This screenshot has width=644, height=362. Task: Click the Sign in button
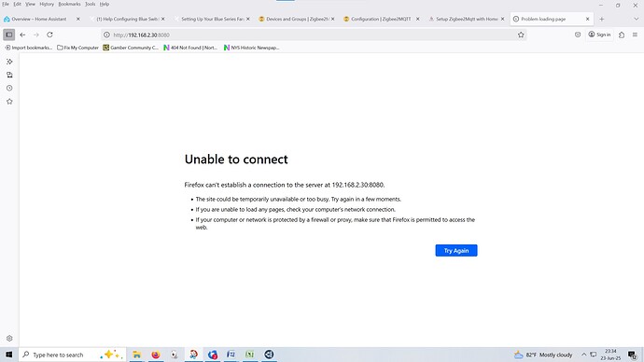pos(599,35)
